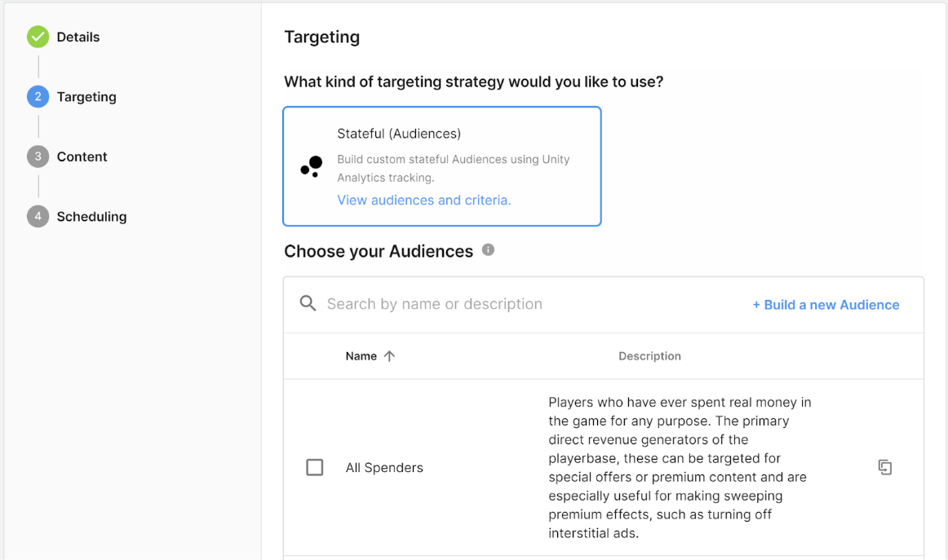Toggle the Name column sort arrow
Image resolution: width=948 pixels, height=560 pixels.
pos(389,356)
